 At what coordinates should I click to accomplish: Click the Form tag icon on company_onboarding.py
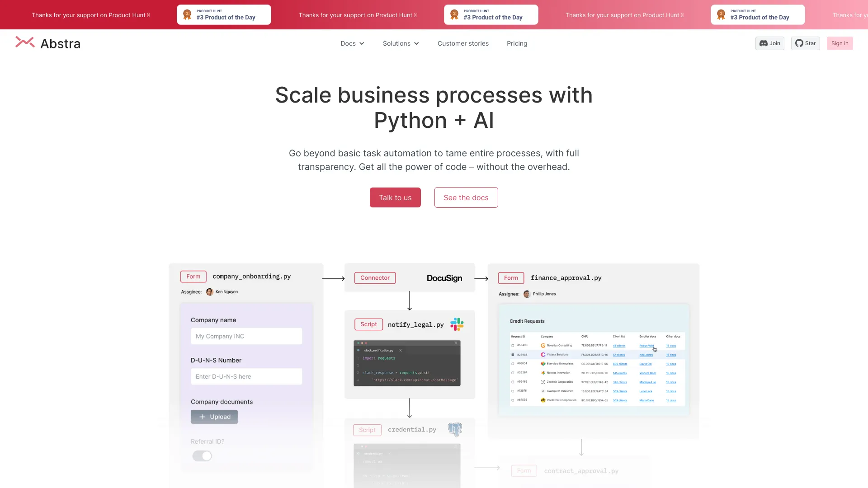[x=193, y=276]
